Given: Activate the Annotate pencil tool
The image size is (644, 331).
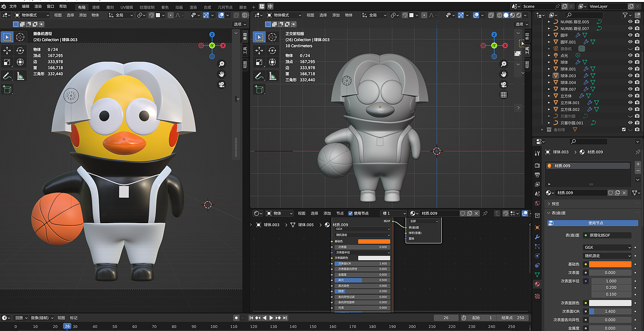Looking at the screenshot, I should tap(7, 76).
